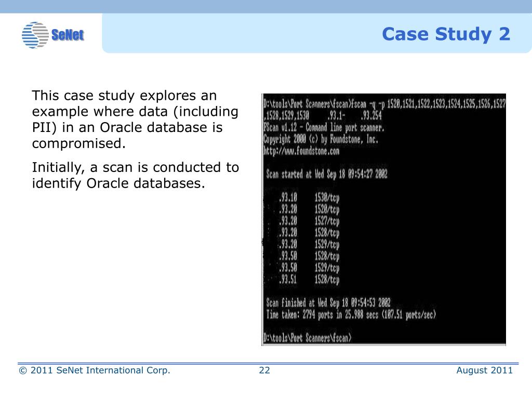532x399 pixels.
Task: Select the paragraph starting 'This case study explores'
Action: [x=135, y=119]
